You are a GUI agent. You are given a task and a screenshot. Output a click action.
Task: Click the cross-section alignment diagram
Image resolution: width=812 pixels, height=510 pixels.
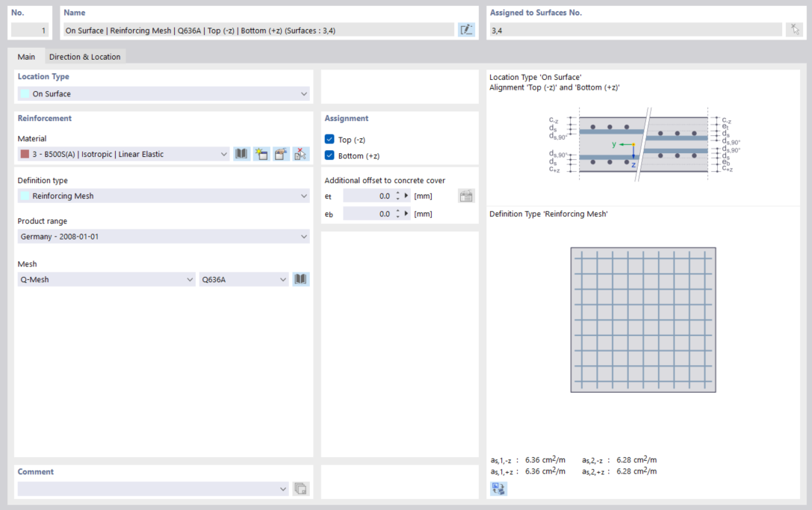(643, 144)
